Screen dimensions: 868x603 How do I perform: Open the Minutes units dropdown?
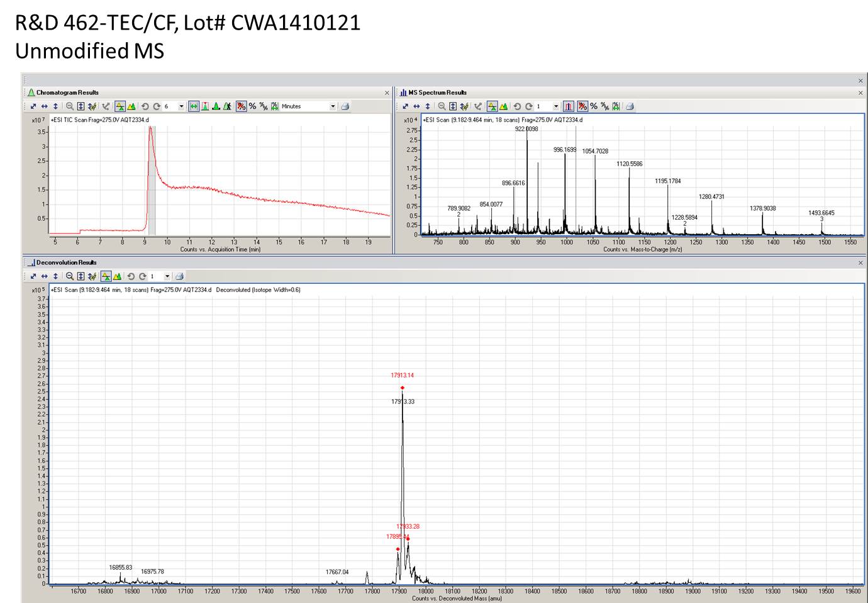(x=333, y=106)
